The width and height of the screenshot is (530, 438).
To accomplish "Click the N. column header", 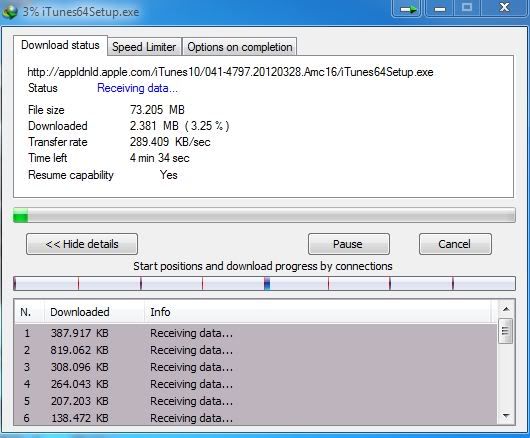I will click(29, 312).
